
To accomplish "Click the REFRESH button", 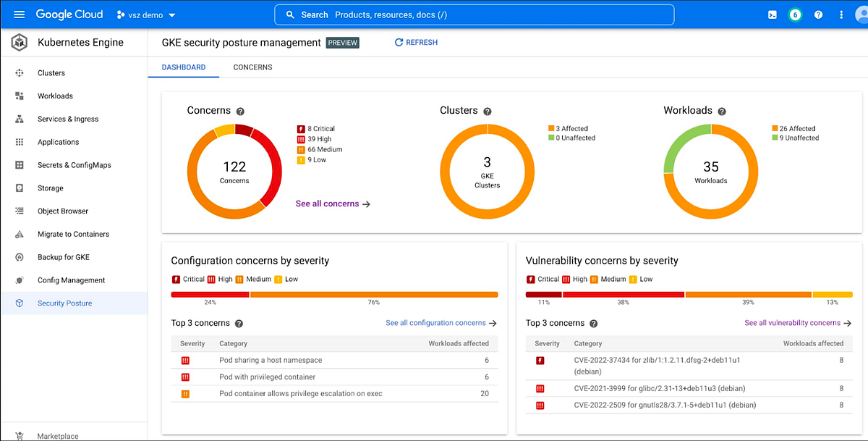I will [416, 42].
